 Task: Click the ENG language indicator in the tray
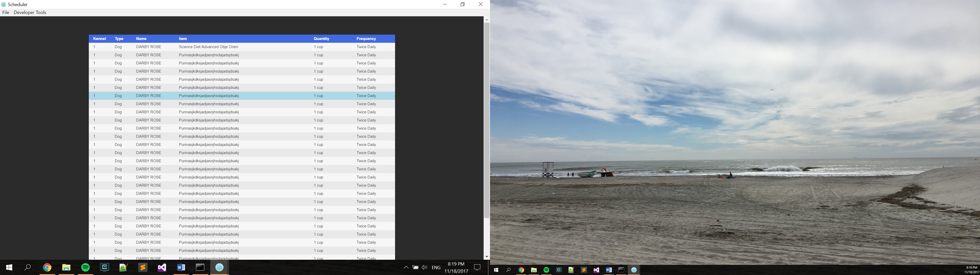click(436, 267)
